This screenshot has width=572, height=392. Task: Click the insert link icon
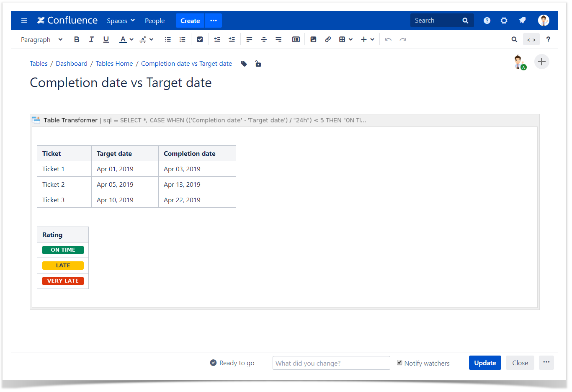328,39
